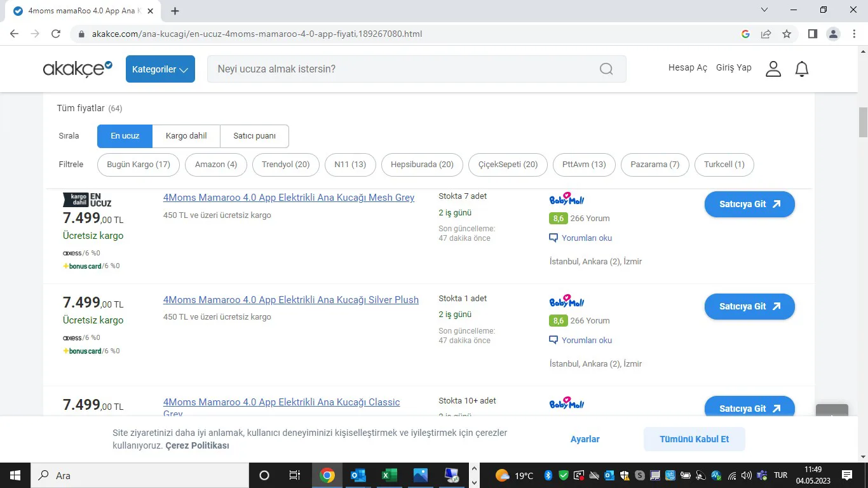Open the Chrome three-dot menu

[854, 34]
